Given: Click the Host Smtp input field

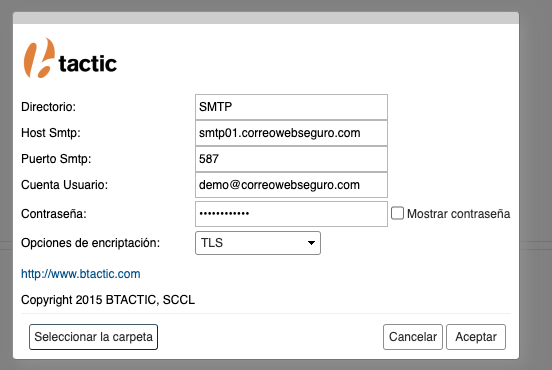Looking at the screenshot, I should tap(291, 133).
